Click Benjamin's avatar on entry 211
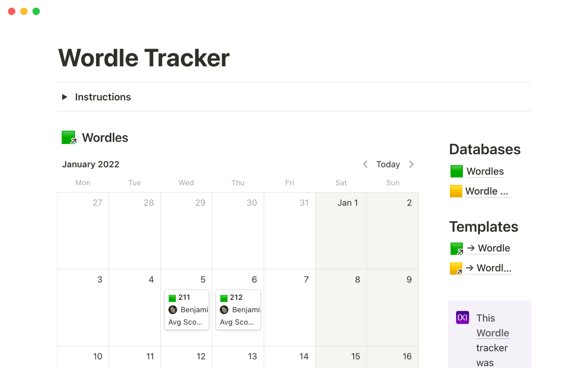The width and height of the screenshot is (588, 368). [173, 310]
